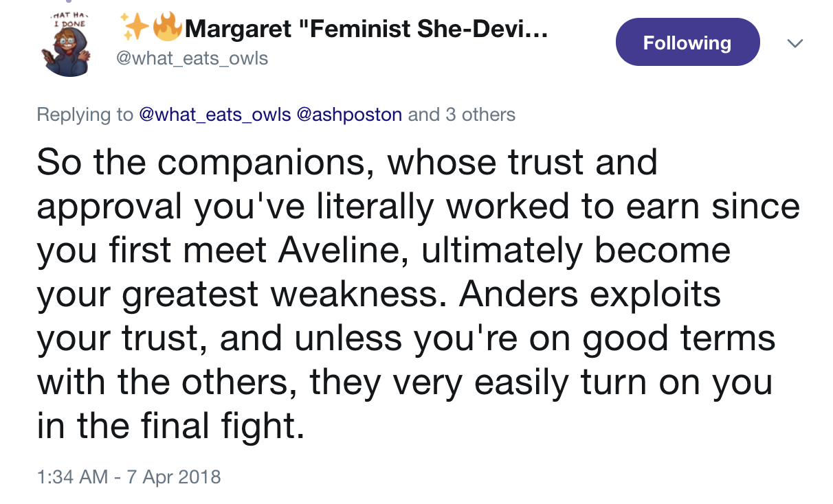Open the @what_eats_owls handle under the name
The width and height of the screenshot is (833, 504).
[190, 58]
